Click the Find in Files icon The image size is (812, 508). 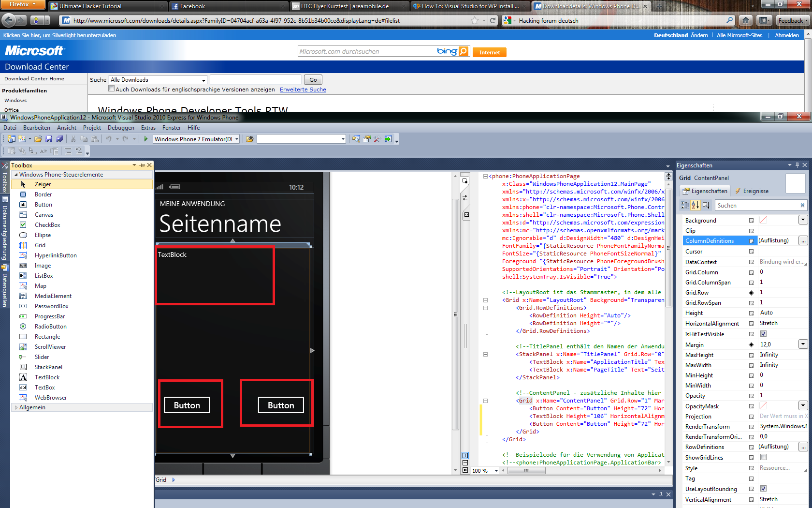tap(250, 139)
